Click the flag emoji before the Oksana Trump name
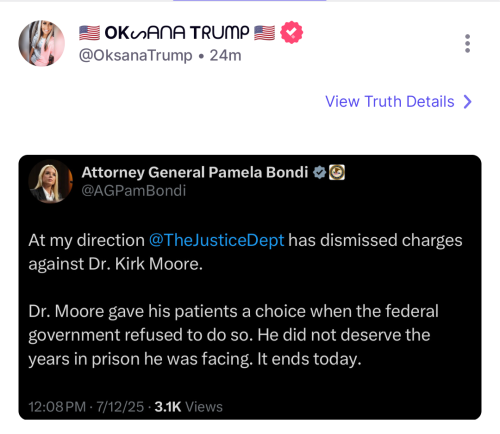500x434 pixels. coord(89,33)
